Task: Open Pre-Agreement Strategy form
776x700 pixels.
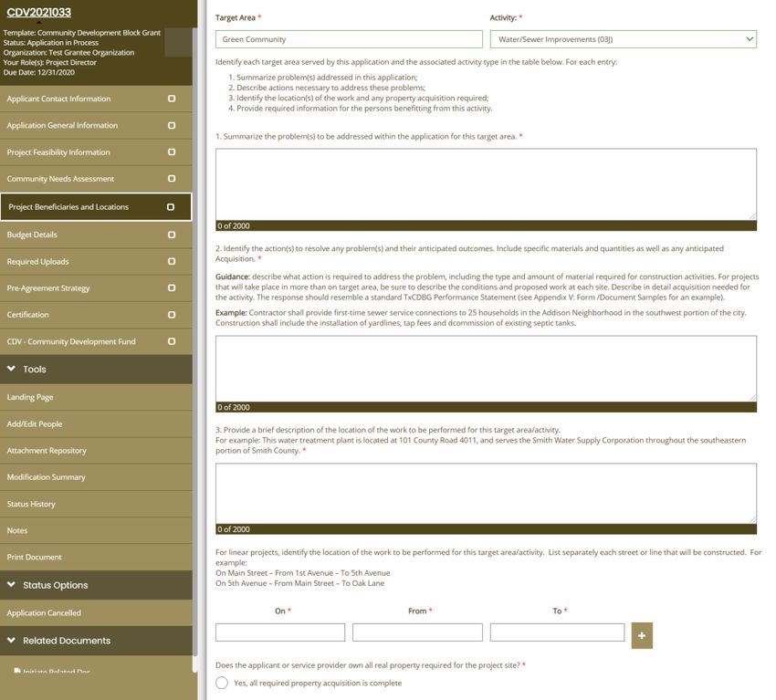Action: tap(48, 287)
